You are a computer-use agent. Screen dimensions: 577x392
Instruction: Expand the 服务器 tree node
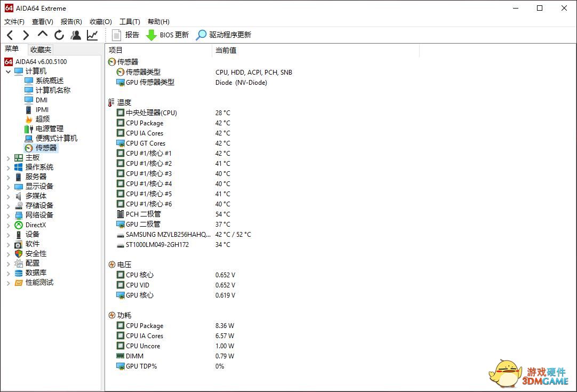click(x=8, y=177)
